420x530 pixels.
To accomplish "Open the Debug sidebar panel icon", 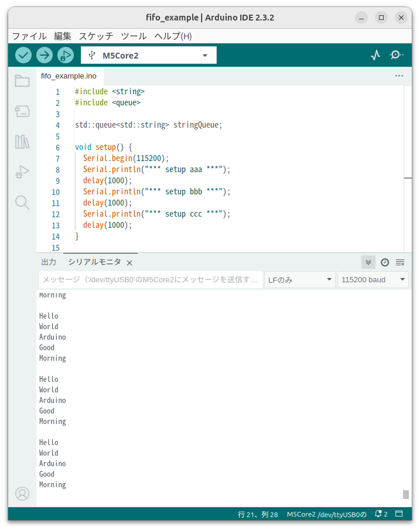I will click(22, 172).
